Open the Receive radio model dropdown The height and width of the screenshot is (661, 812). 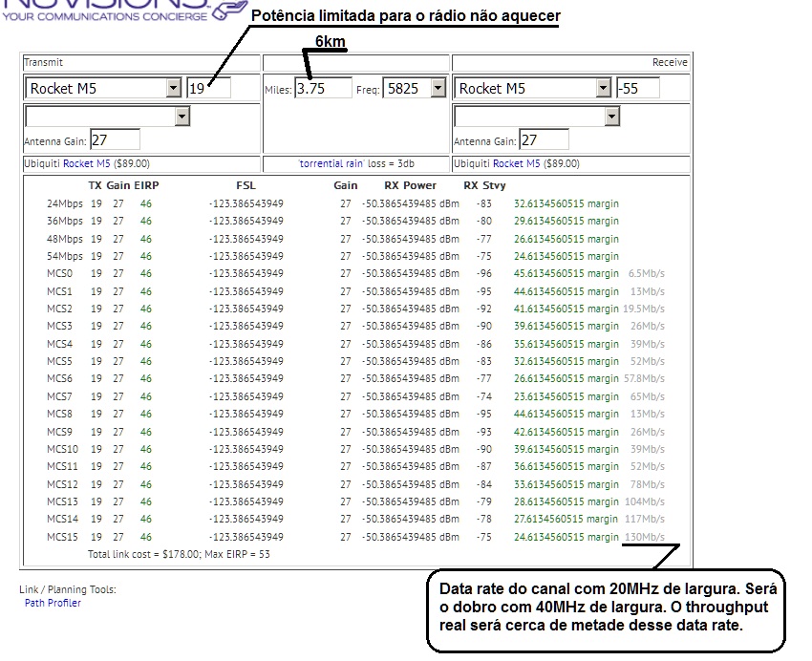pos(532,88)
